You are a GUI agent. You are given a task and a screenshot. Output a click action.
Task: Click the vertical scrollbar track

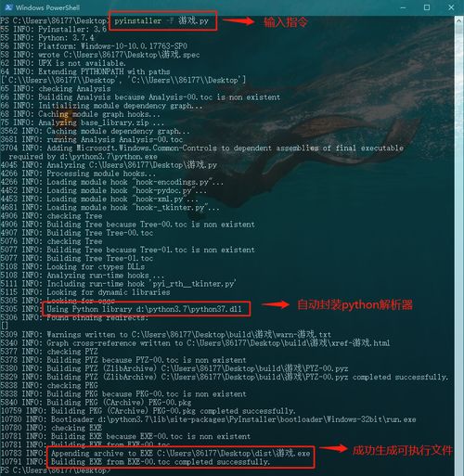[458, 248]
